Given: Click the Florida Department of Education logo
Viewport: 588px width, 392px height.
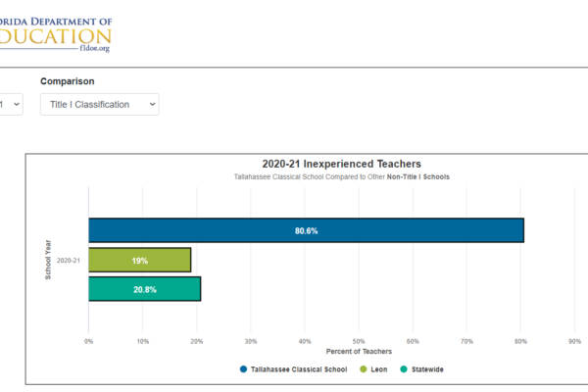Looking at the screenshot, I should click(56, 34).
